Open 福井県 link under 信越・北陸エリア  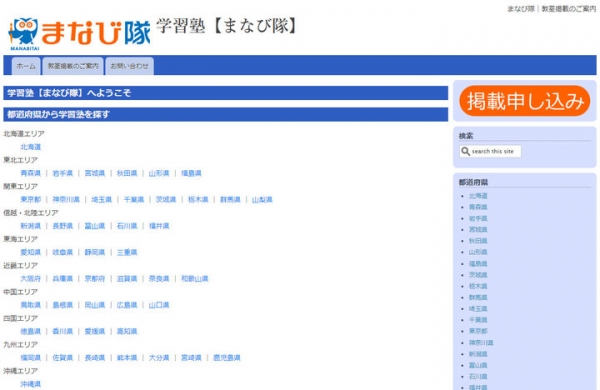159,226
